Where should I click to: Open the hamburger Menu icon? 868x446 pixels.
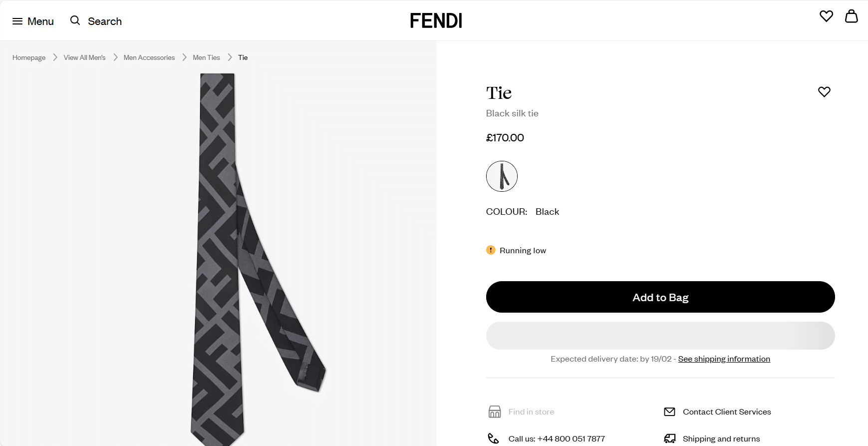17,21
